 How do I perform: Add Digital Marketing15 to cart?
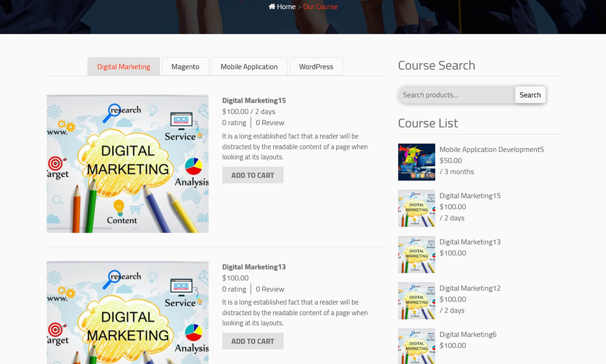(253, 175)
